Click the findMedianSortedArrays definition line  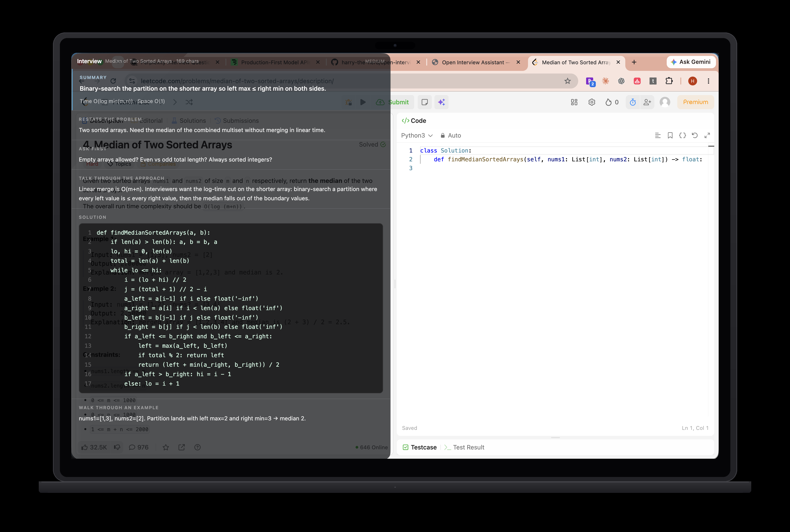[x=568, y=159]
